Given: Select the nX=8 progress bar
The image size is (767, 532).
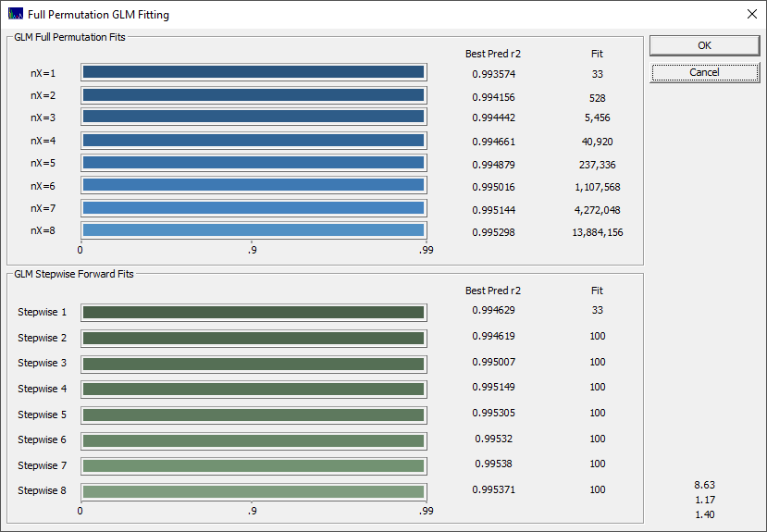Looking at the screenshot, I should pos(254,230).
